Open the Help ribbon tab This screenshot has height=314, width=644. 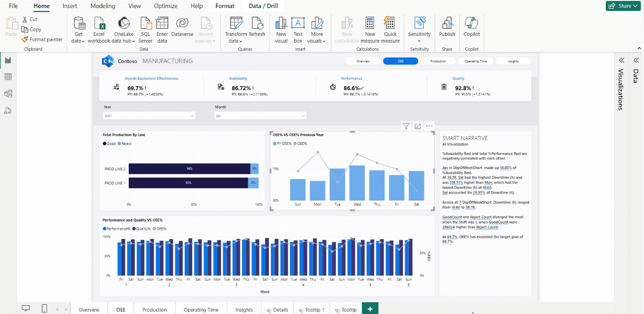tap(196, 6)
